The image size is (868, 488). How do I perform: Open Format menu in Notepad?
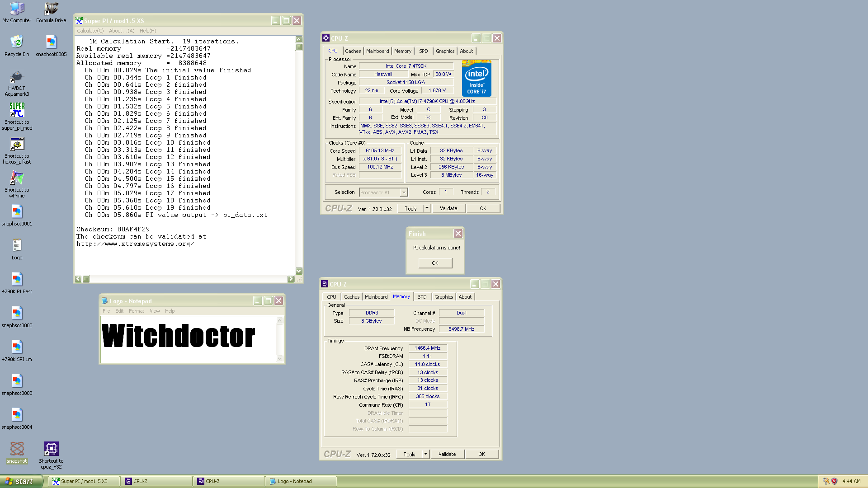pos(137,311)
